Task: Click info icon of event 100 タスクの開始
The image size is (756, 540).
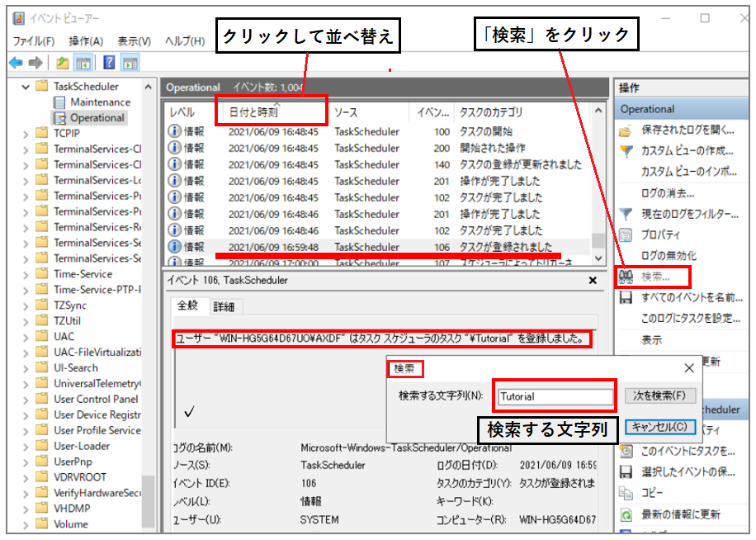Action: pyautogui.click(x=174, y=131)
